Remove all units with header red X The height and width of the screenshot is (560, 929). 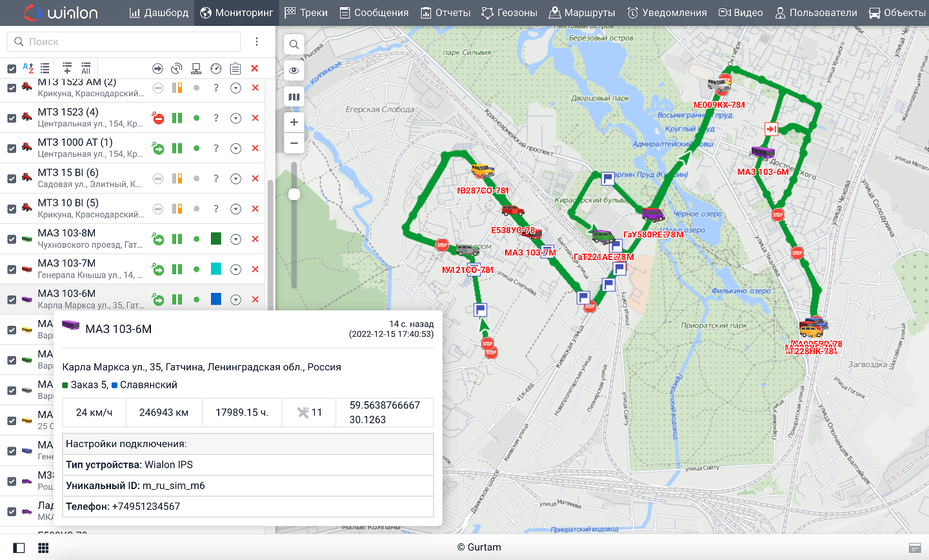[x=255, y=68]
